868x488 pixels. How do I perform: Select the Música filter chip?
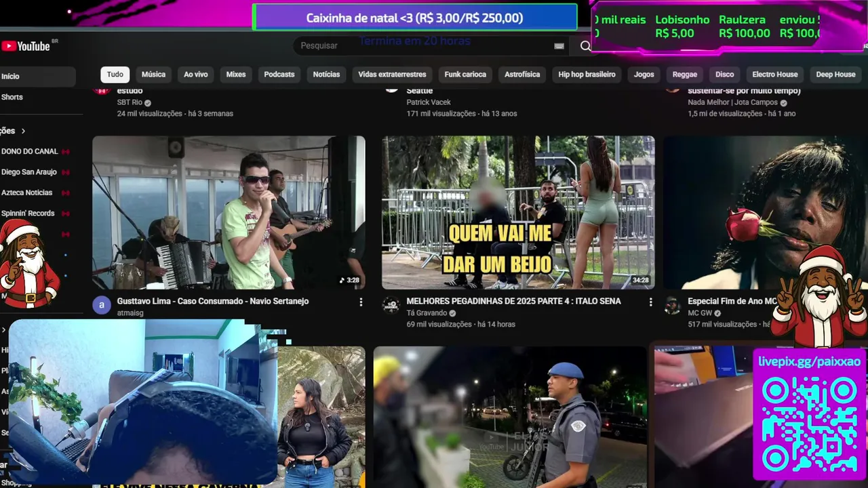153,75
